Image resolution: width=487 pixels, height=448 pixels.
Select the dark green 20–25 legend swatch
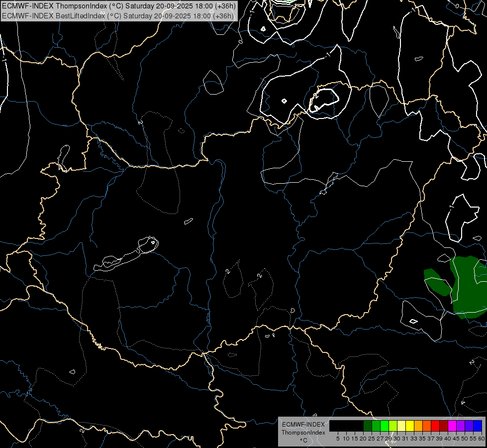click(x=368, y=426)
